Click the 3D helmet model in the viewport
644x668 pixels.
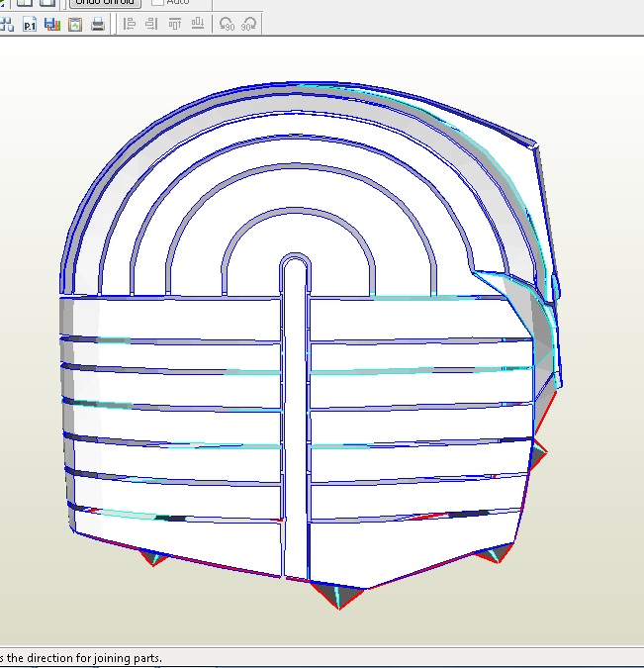[x=310, y=345]
